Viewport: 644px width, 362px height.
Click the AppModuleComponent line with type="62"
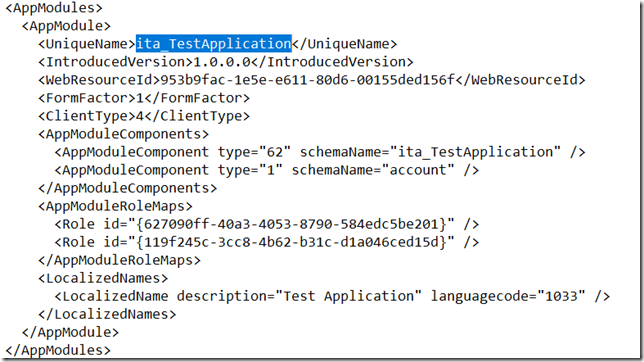(320, 152)
